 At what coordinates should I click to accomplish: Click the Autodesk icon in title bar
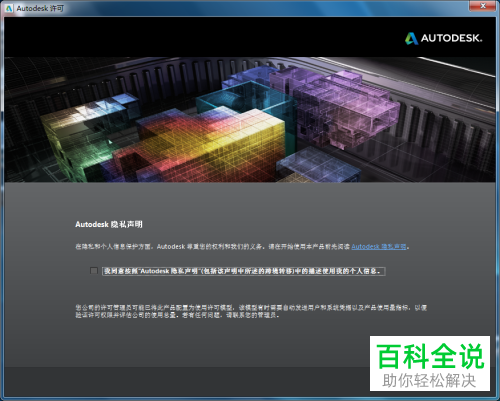coord(9,8)
